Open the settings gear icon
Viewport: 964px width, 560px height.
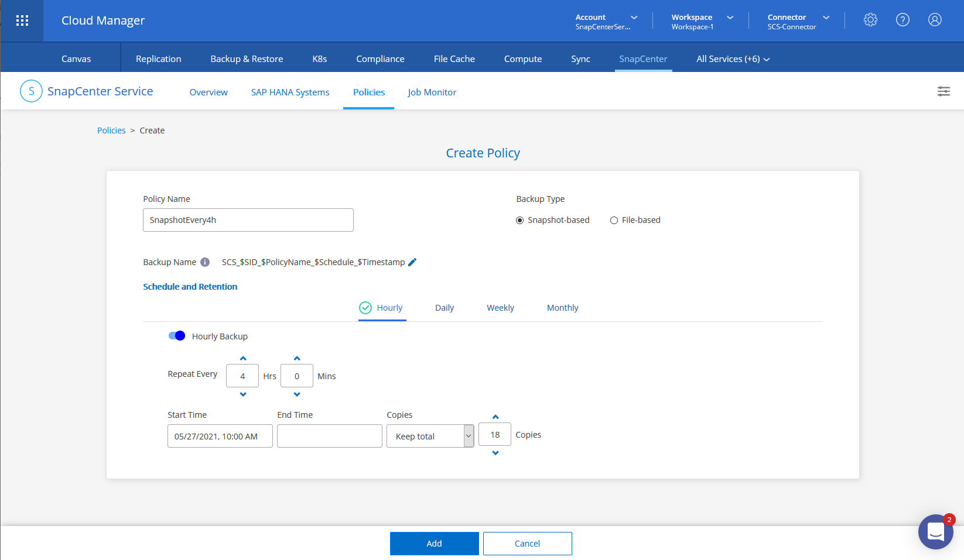tap(870, 20)
